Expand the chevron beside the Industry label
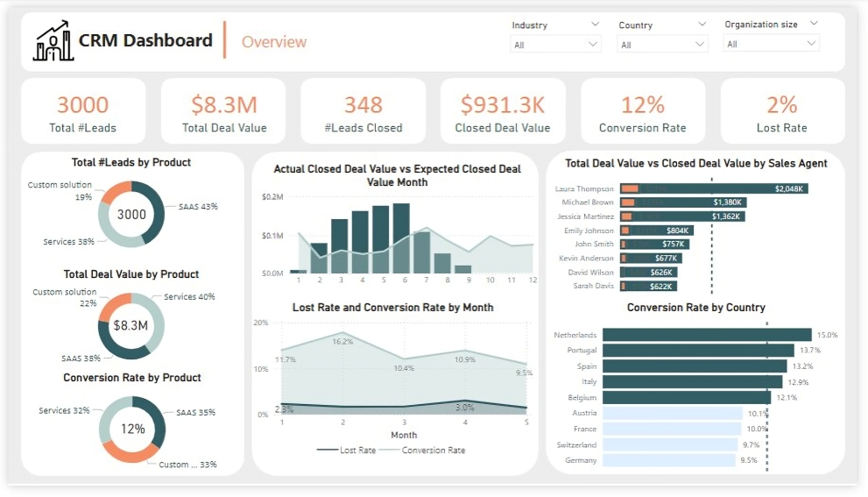The image size is (868, 497). point(596,25)
